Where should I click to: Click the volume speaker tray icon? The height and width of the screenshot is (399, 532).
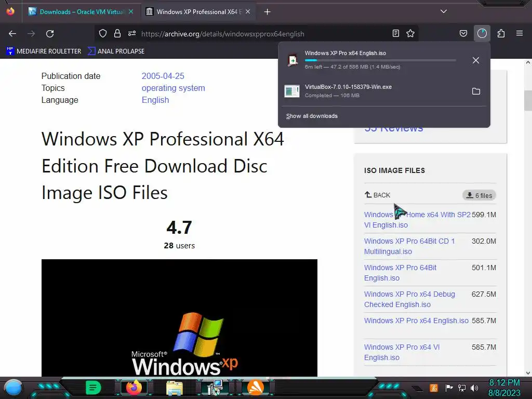click(474, 388)
